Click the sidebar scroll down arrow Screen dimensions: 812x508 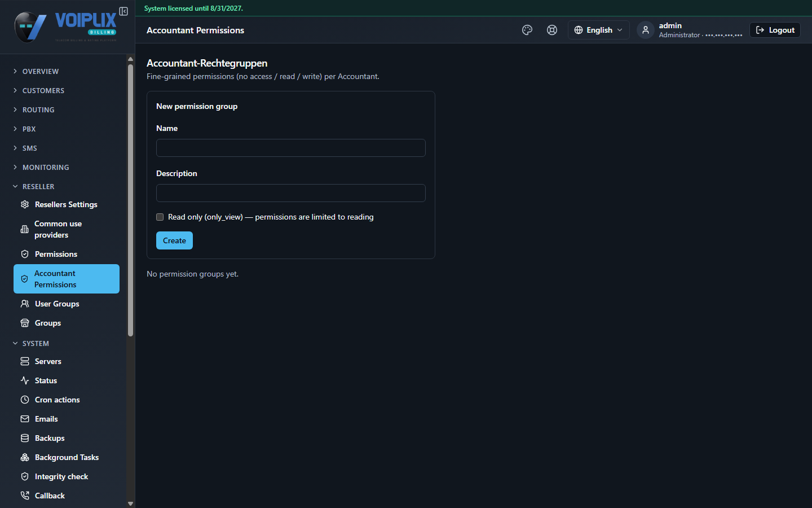[130, 503]
